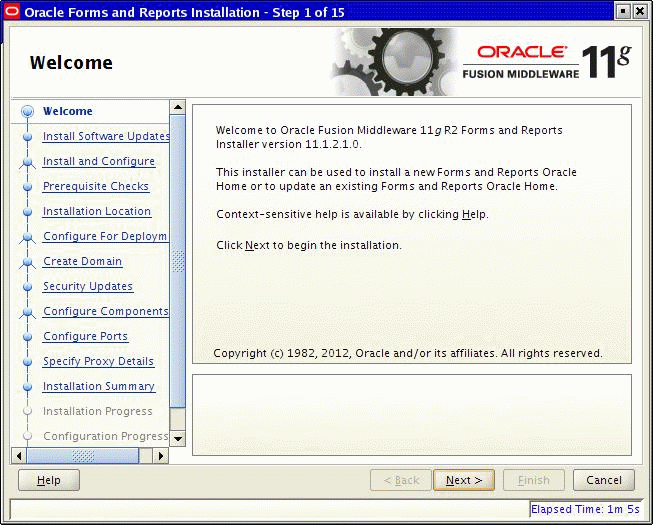The image size is (653, 525).
Task: Click the step list scroll left arrow
Action: (x=19, y=455)
